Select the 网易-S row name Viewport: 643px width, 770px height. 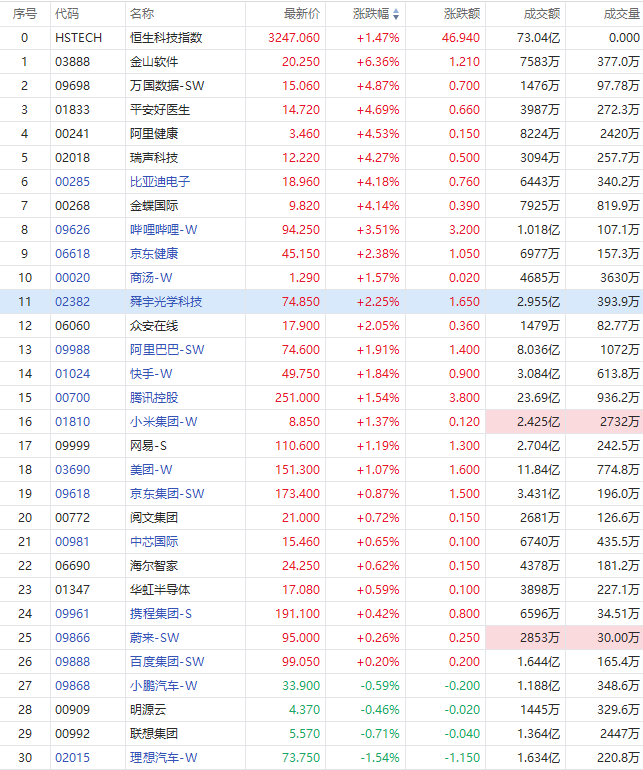point(148,446)
